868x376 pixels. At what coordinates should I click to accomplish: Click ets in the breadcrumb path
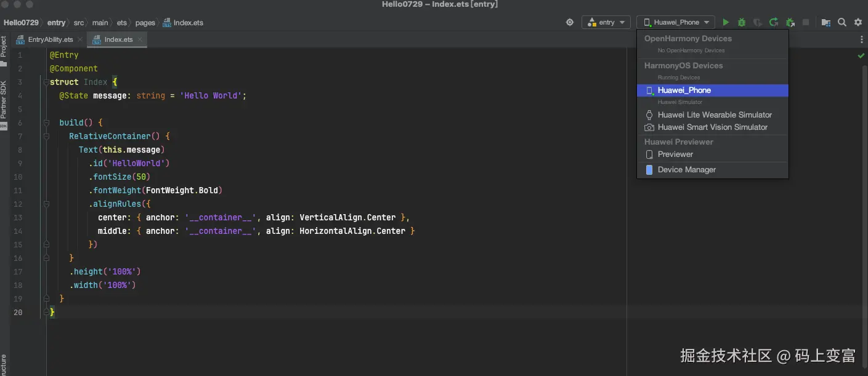point(122,23)
